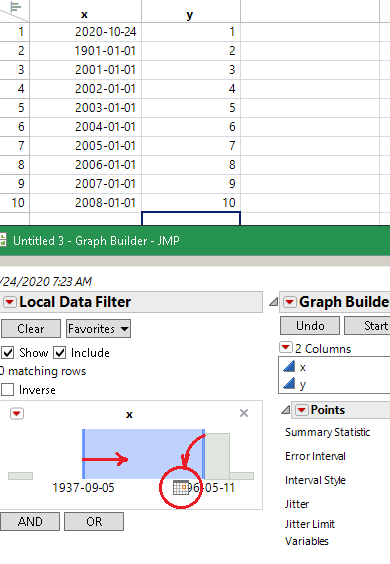Remove the x filter with the X icon
This screenshot has width=390, height=564.
[x=244, y=413]
